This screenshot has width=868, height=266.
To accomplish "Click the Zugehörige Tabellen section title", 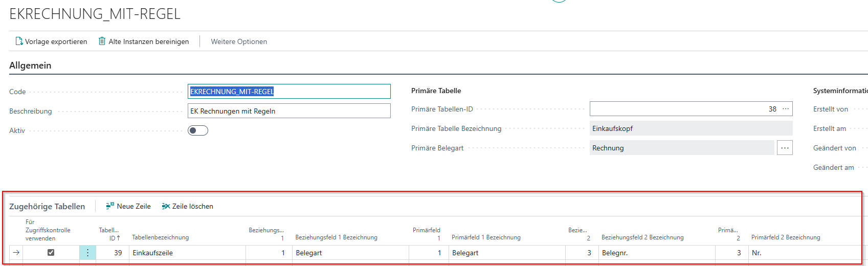I will coord(47,206).
